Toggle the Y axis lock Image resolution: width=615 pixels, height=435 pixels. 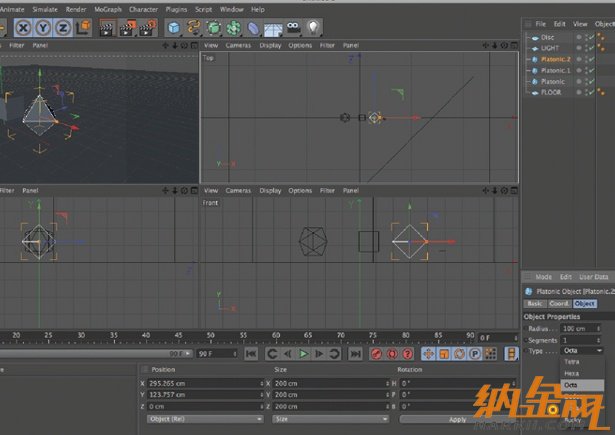(43, 28)
